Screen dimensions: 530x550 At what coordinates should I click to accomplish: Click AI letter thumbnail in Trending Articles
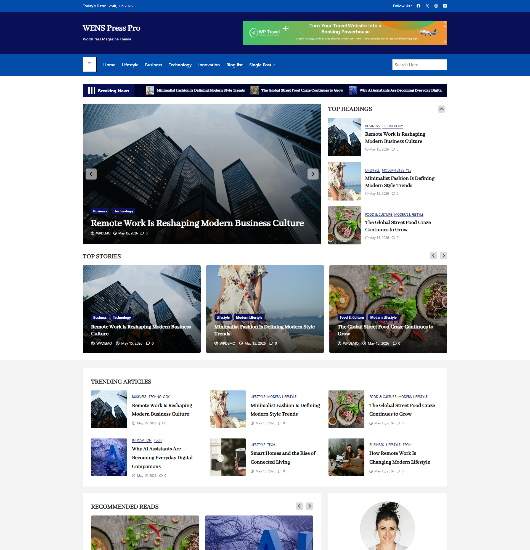point(109,457)
